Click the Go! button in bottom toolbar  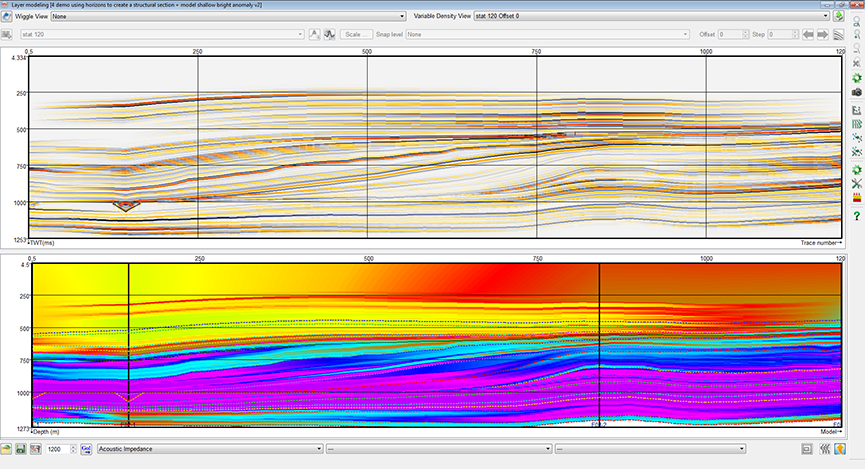86,449
